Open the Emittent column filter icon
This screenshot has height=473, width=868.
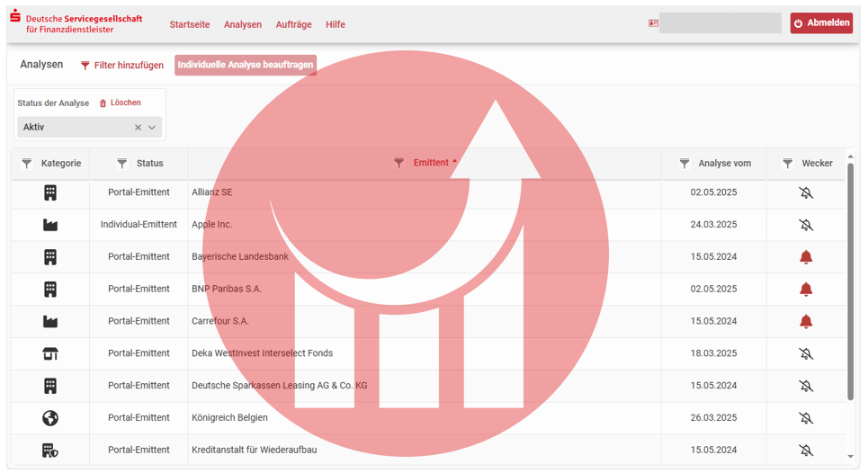click(x=398, y=163)
